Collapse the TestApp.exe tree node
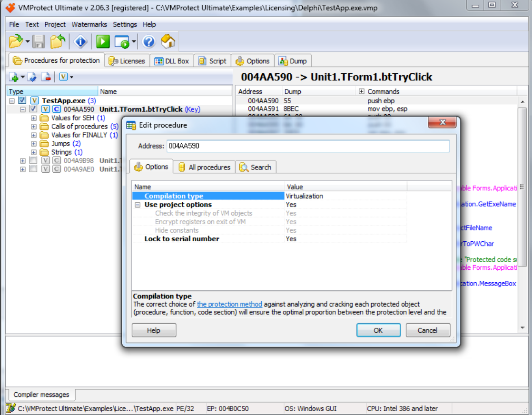 12,101
